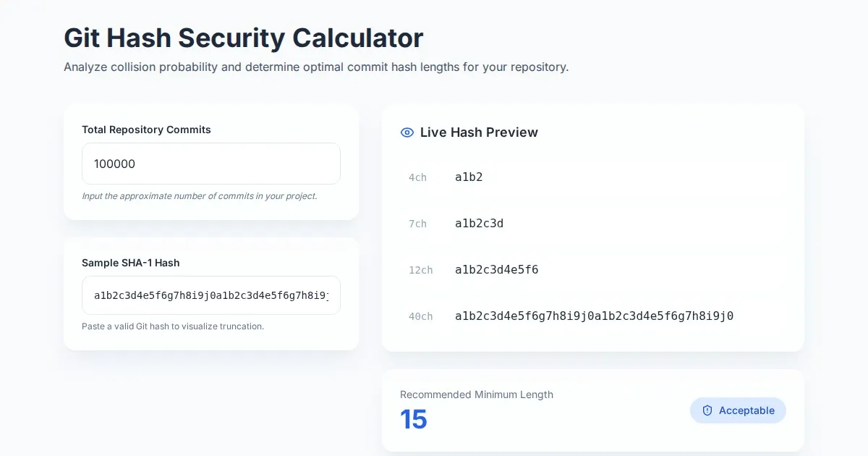Click the Recommended Minimum Length label
Image resolution: width=868 pixels, height=456 pixels.
[x=476, y=394]
